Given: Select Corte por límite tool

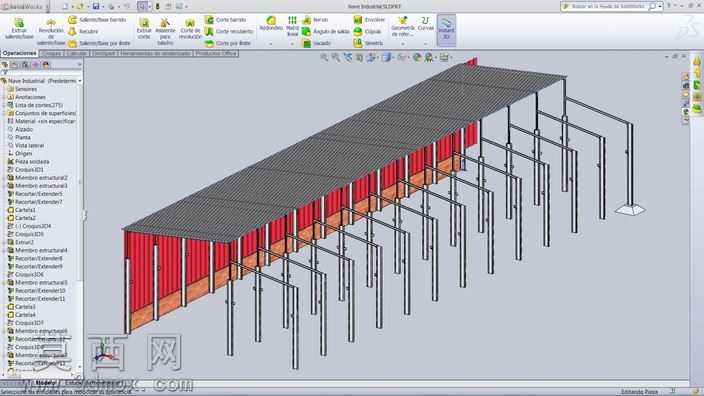Looking at the screenshot, I should 228,44.
